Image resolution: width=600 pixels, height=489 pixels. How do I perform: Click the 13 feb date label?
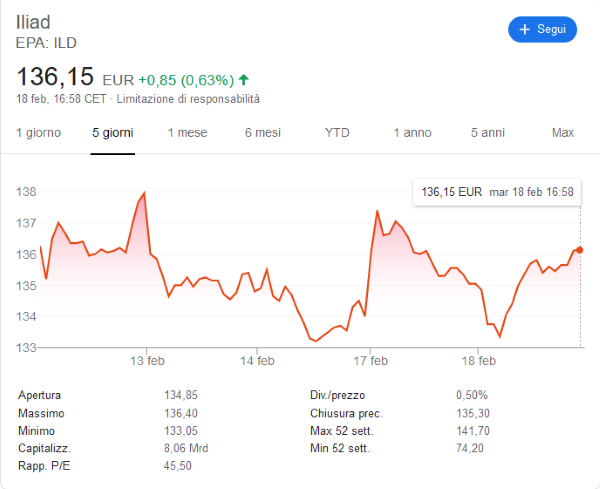(x=147, y=362)
